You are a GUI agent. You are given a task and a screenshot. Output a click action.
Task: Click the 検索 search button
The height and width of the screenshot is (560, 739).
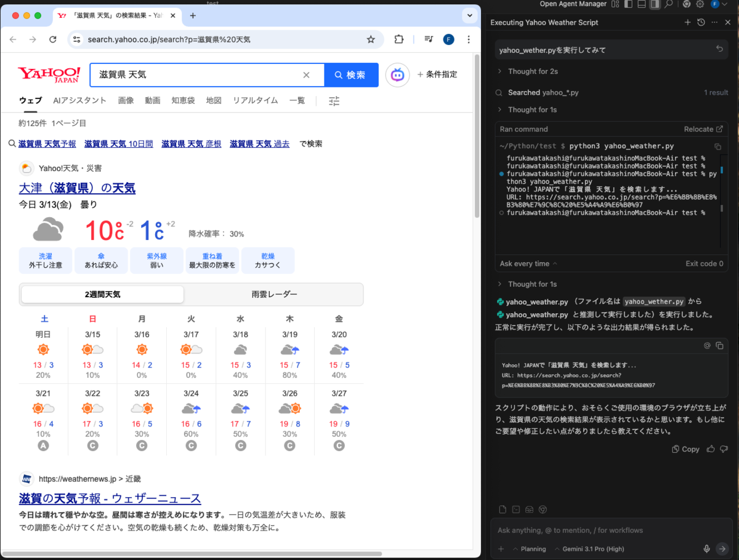[351, 75]
